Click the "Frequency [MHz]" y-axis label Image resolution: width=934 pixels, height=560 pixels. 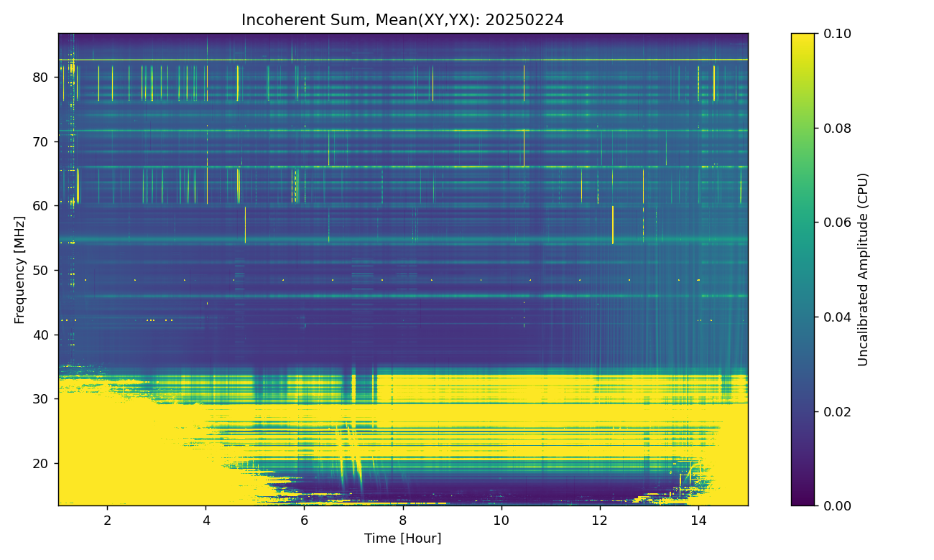[19, 270]
